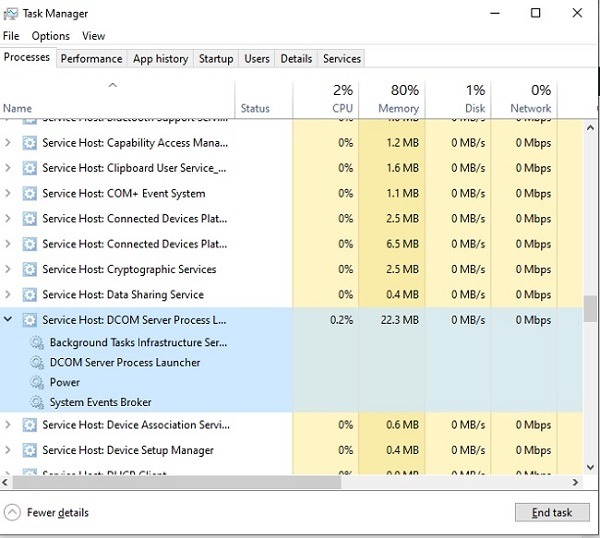
Task: Click the horizontal scrollbar right arrow
Action: pyautogui.click(x=575, y=482)
